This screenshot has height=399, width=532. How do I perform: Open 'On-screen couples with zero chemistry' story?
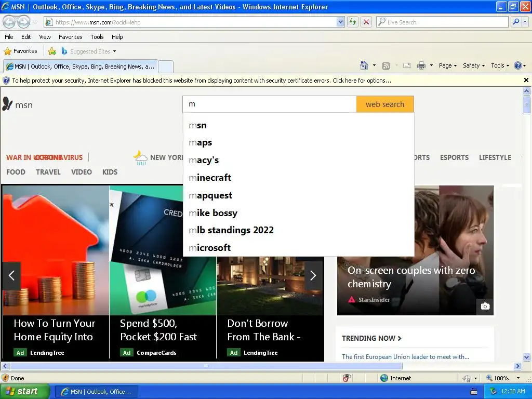coord(411,277)
